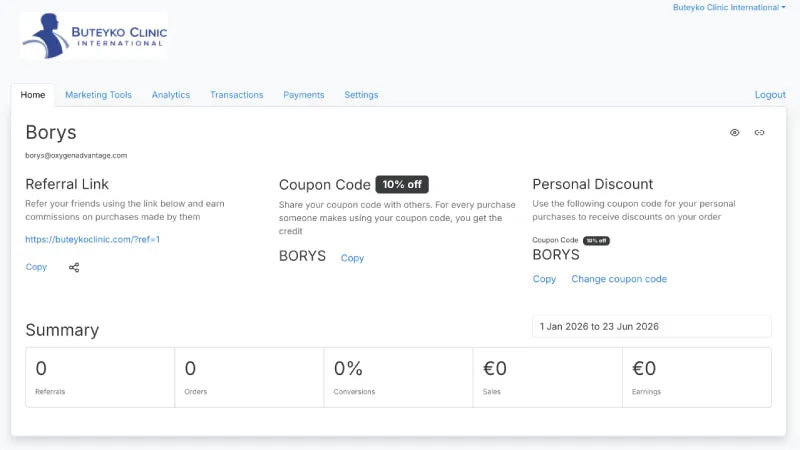800x450 pixels.
Task: Click the Referrals summary label
Action: (50, 392)
